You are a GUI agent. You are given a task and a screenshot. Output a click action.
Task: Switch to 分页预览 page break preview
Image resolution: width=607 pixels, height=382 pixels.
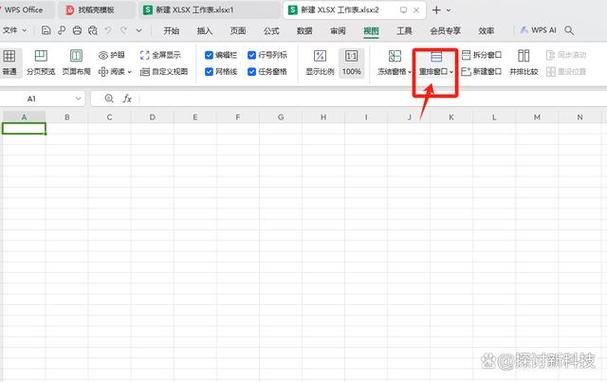tap(41, 62)
